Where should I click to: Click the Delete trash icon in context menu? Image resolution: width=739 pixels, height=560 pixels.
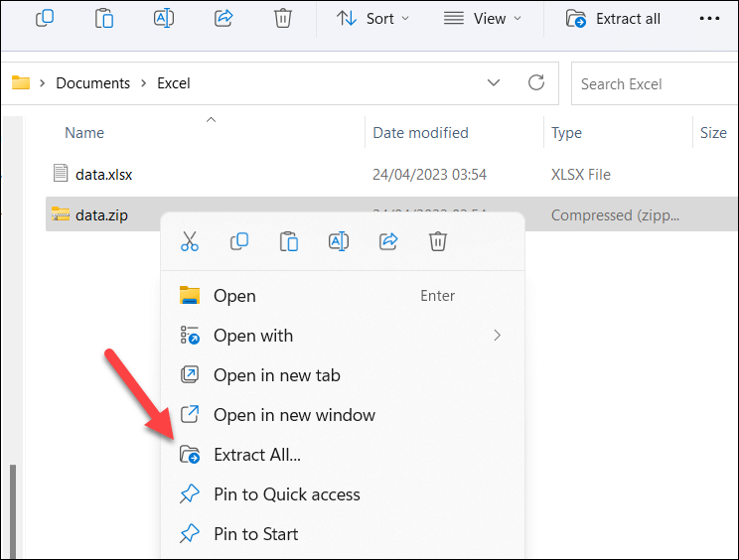(438, 241)
